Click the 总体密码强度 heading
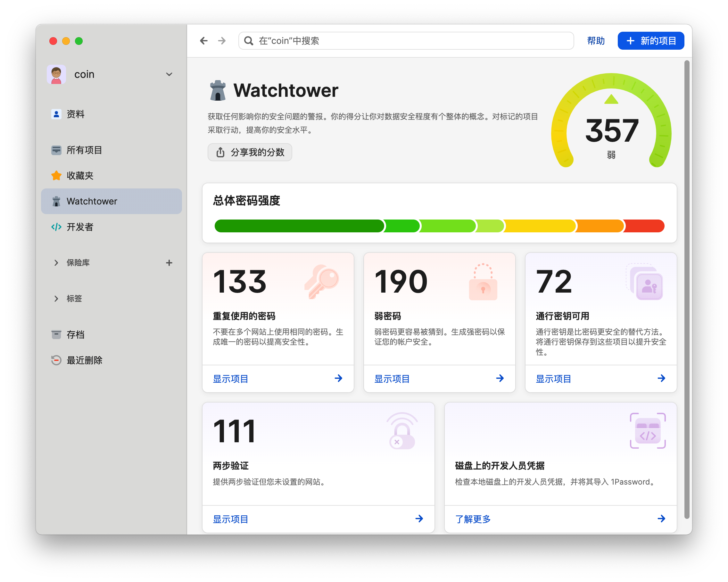Image resolution: width=728 pixels, height=582 pixels. pyautogui.click(x=246, y=201)
